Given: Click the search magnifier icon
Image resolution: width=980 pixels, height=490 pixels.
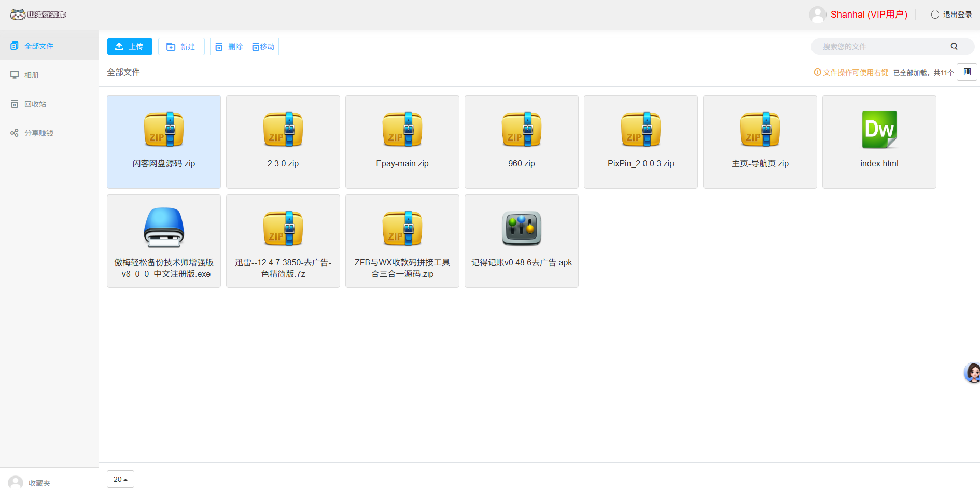Looking at the screenshot, I should click(954, 47).
